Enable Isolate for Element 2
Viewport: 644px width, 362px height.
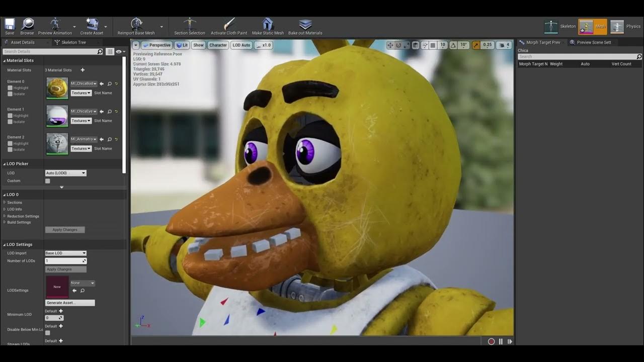(10, 149)
